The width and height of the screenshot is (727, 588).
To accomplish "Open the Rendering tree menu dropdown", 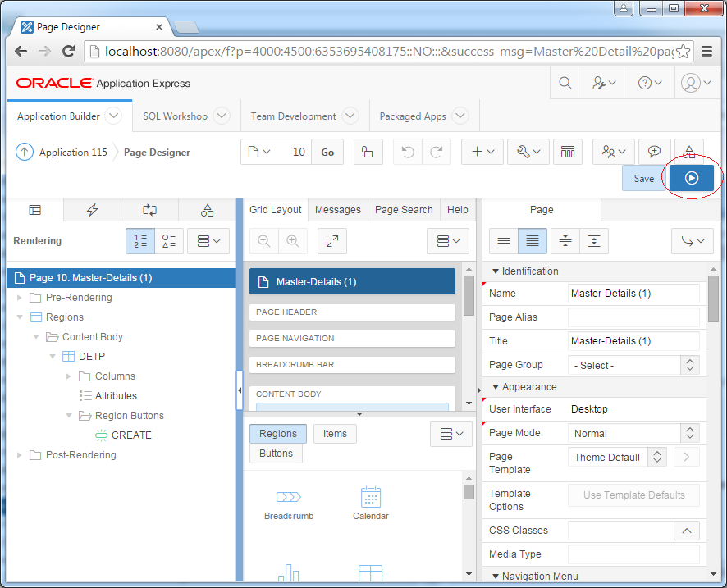I will [208, 241].
